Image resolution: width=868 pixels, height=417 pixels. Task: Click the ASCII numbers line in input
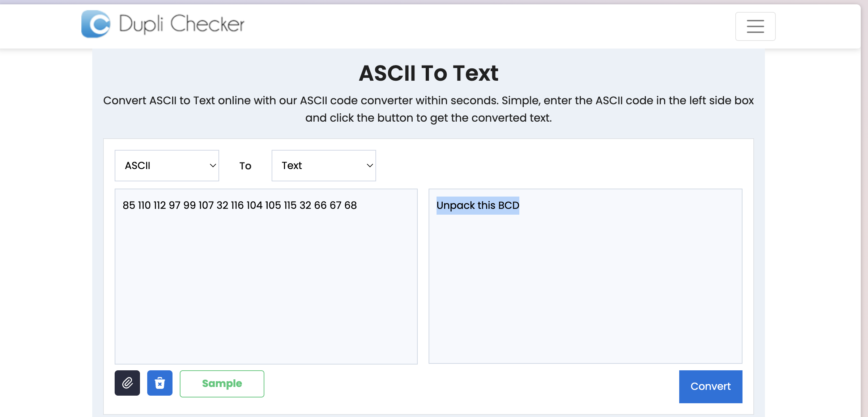tap(239, 205)
